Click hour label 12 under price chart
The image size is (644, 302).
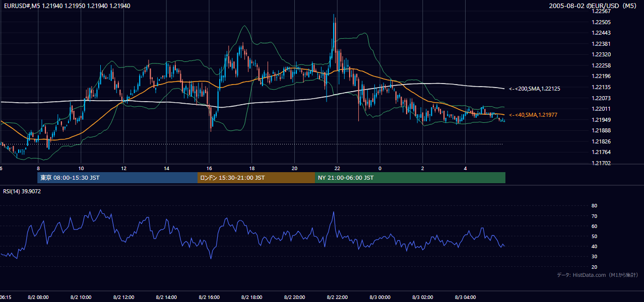pos(123,169)
